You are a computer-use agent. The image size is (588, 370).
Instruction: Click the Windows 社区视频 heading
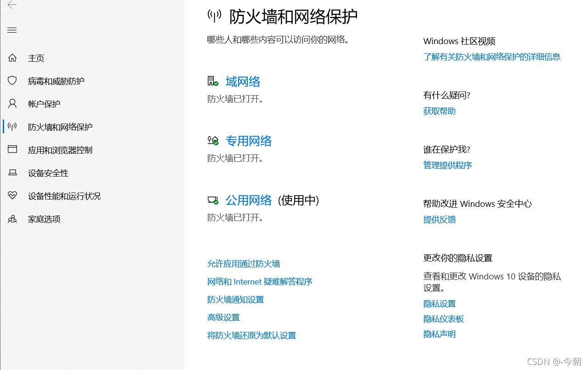click(459, 41)
